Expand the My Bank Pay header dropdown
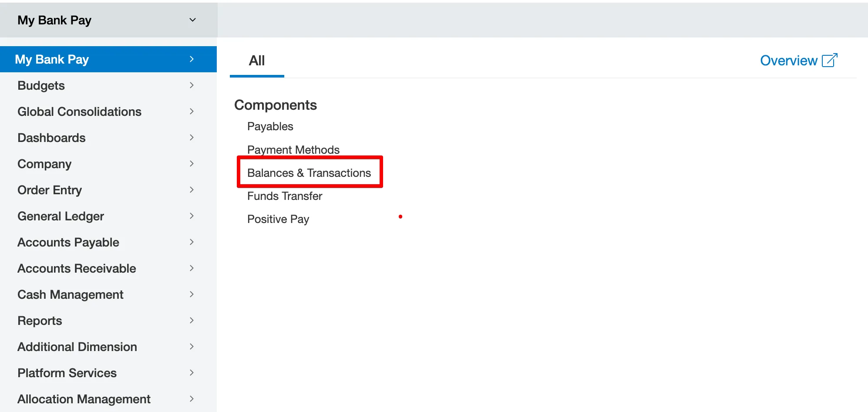The width and height of the screenshot is (868, 412). (192, 20)
